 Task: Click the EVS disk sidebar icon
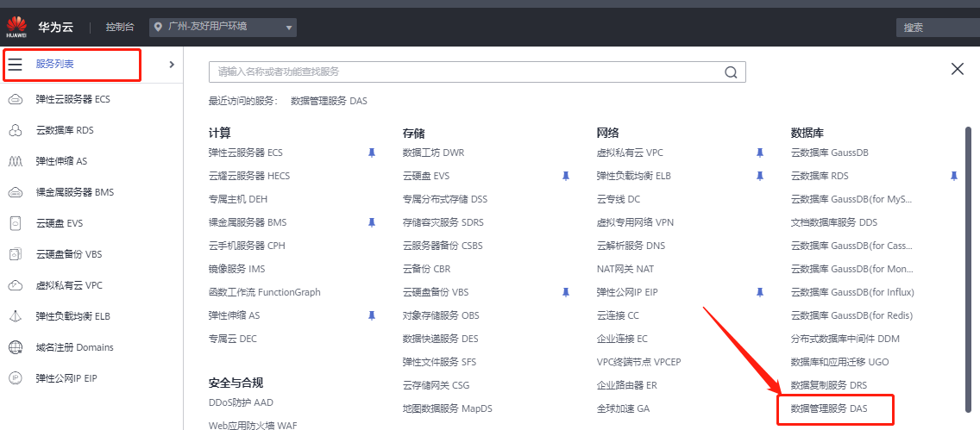pos(16,223)
